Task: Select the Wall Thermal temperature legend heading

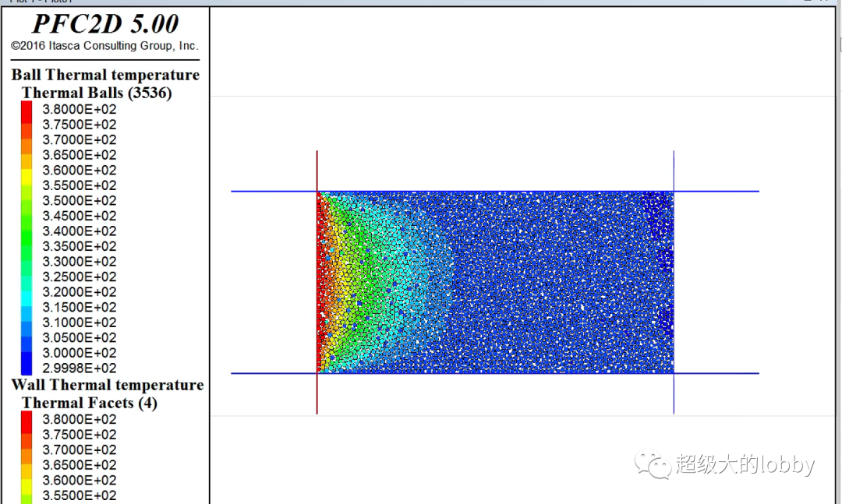Action: (108, 385)
